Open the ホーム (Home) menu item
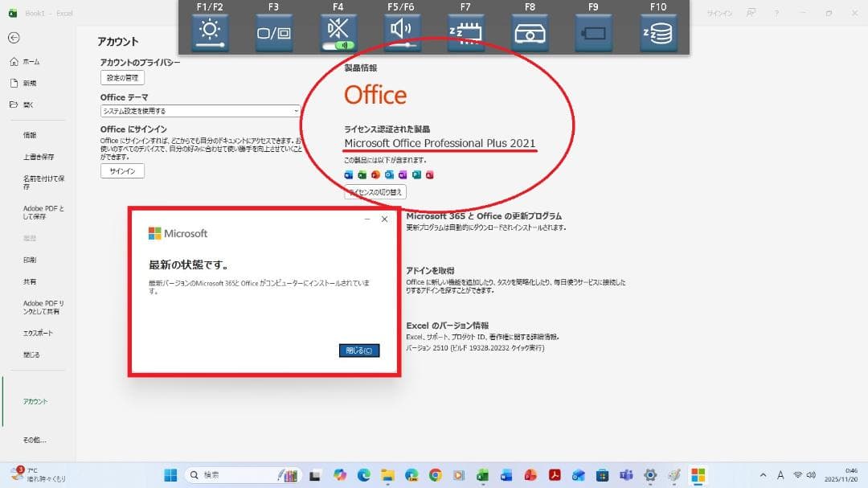The image size is (868, 488). pyautogui.click(x=31, y=62)
